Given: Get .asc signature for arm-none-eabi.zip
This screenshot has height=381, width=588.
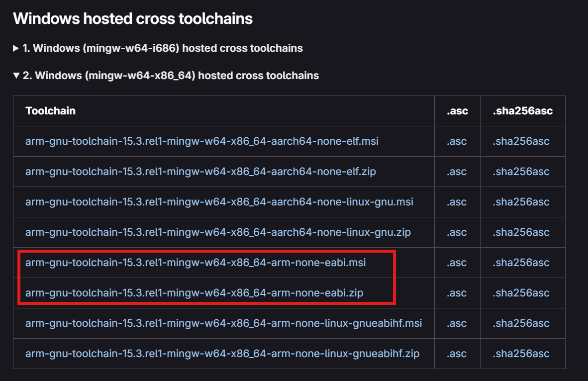Looking at the screenshot, I should (x=457, y=293).
